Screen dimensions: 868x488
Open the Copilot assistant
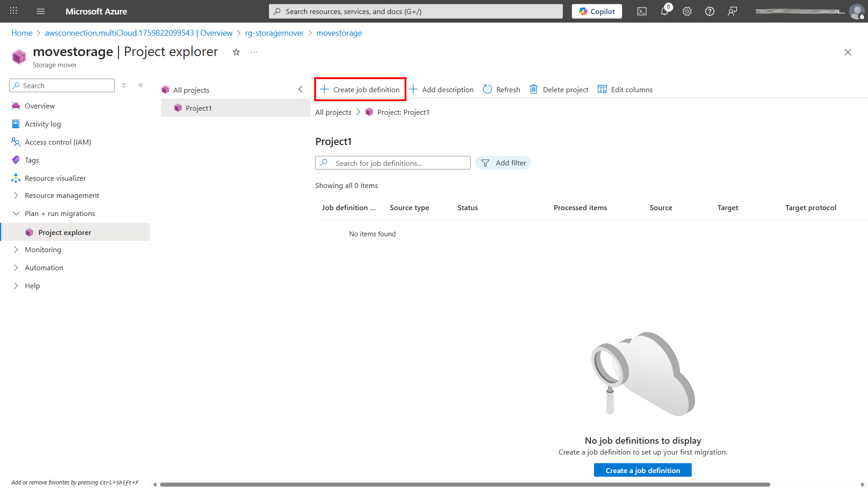[596, 11]
